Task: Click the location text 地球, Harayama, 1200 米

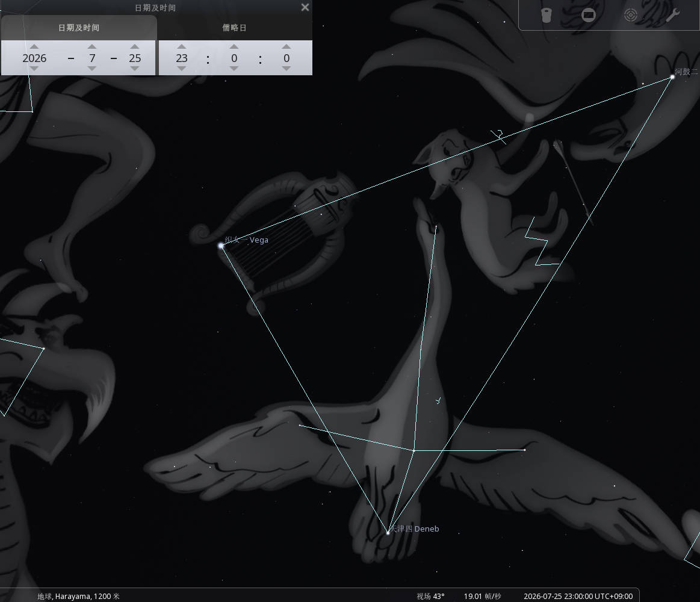Action: (x=79, y=596)
